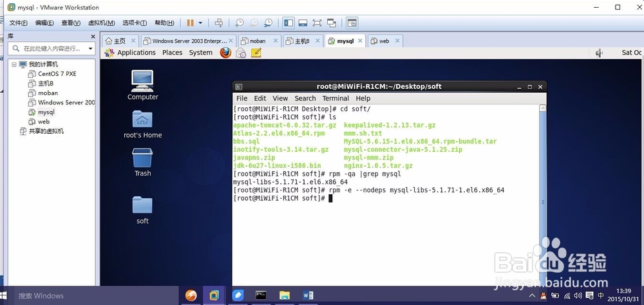Select 主机B in library tree
644x305 pixels.
tap(46, 84)
